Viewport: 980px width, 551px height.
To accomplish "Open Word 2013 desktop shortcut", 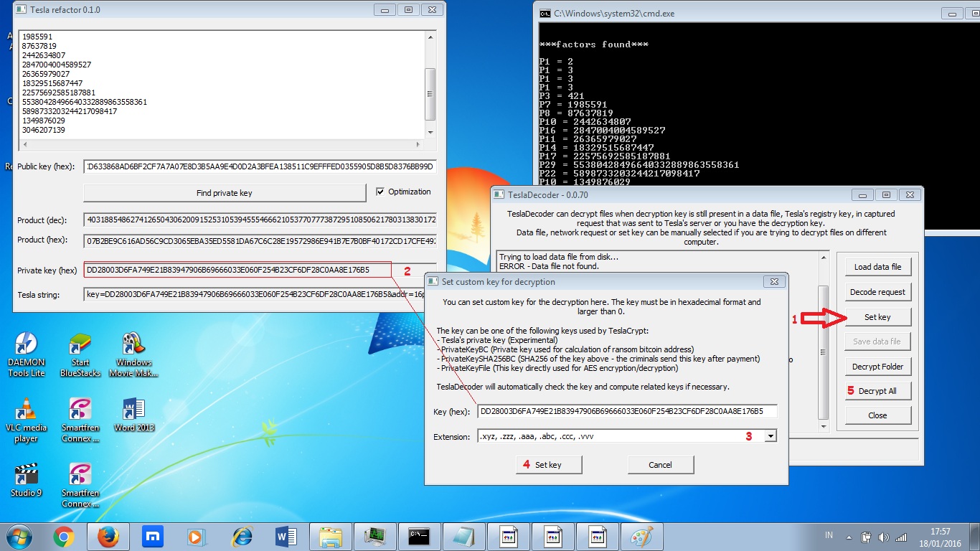I will coord(133,415).
